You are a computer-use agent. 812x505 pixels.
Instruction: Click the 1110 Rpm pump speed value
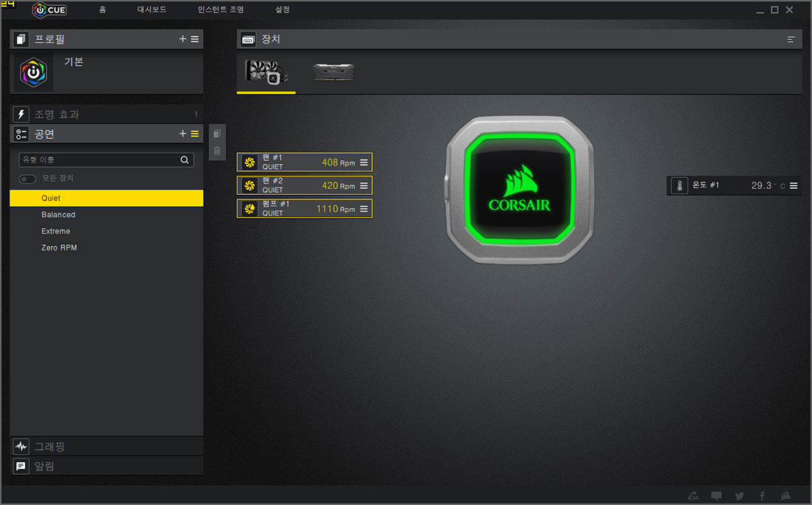point(336,209)
